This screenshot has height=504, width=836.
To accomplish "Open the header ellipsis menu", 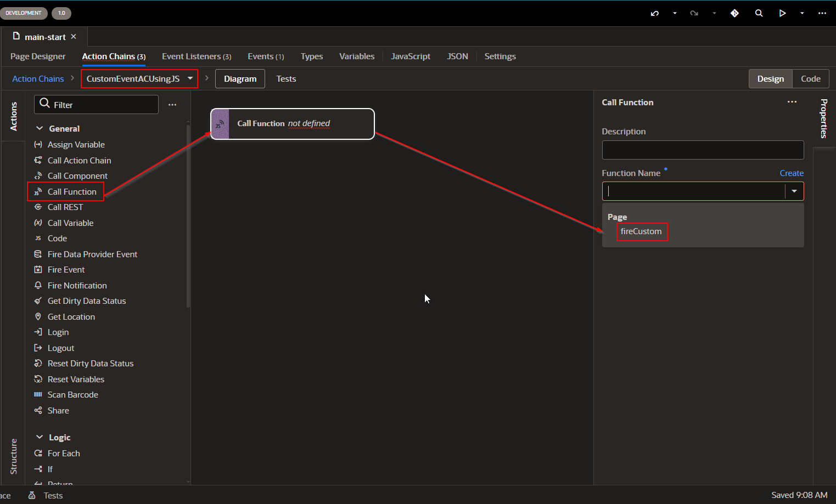I will coord(822,13).
